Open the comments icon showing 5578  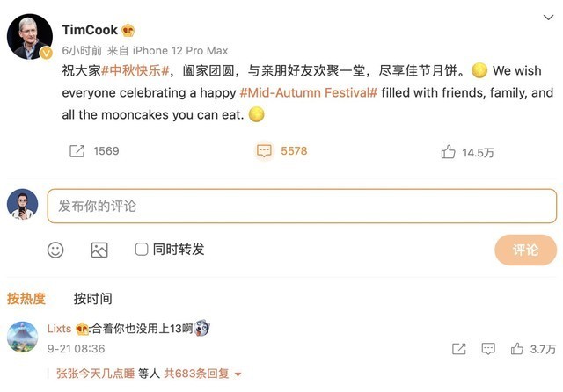tap(264, 151)
